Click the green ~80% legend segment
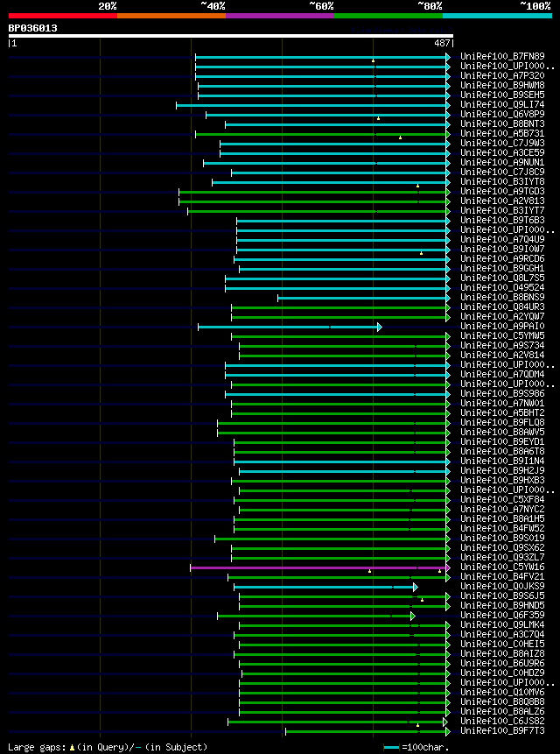 point(388,16)
